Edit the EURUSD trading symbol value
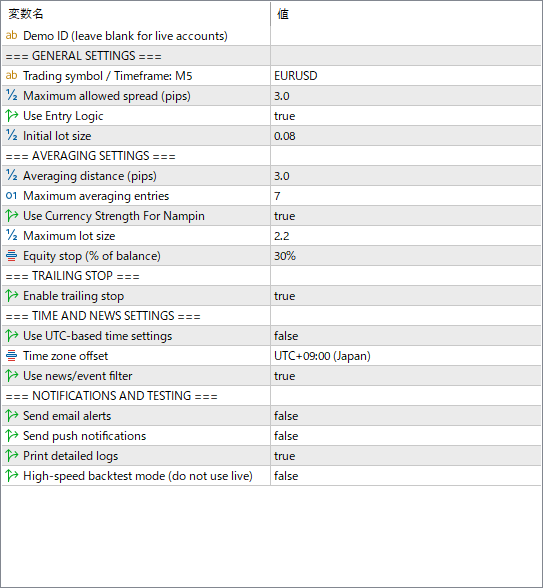543x588 pixels. click(x=405, y=76)
